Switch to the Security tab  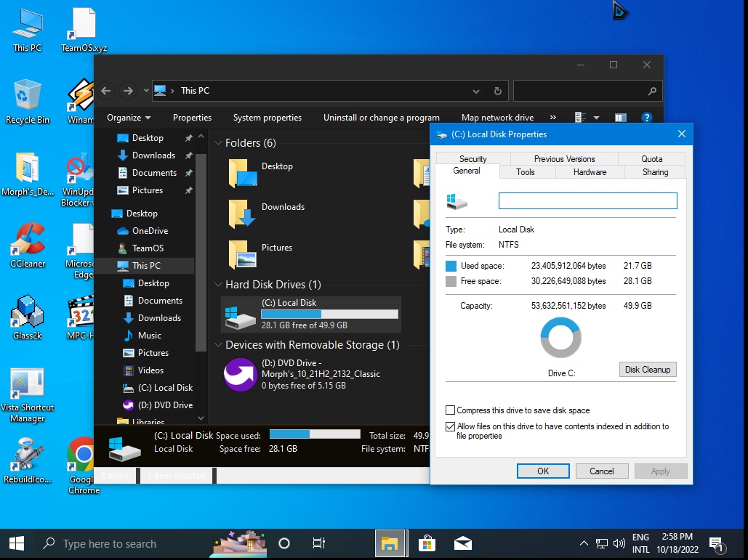coord(472,158)
